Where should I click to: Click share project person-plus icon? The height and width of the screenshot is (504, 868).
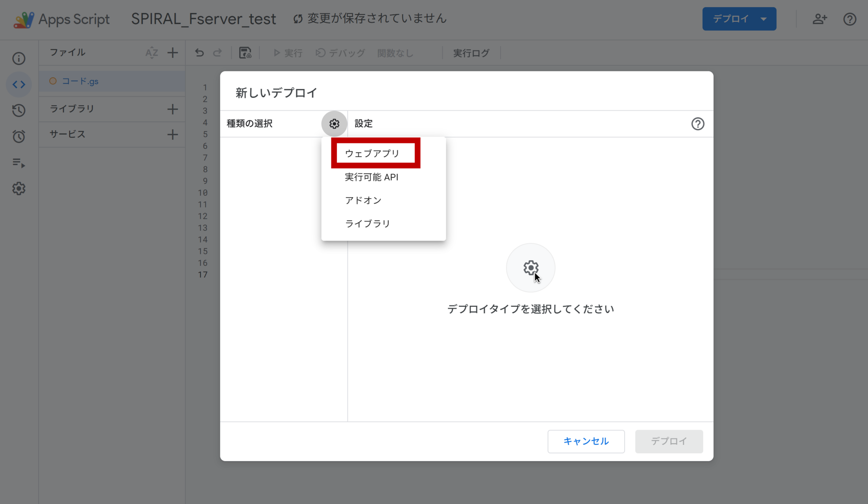[820, 19]
